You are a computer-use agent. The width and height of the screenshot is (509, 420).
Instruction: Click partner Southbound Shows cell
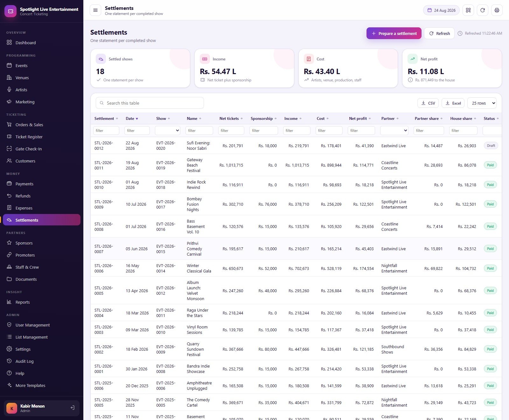pos(393,349)
